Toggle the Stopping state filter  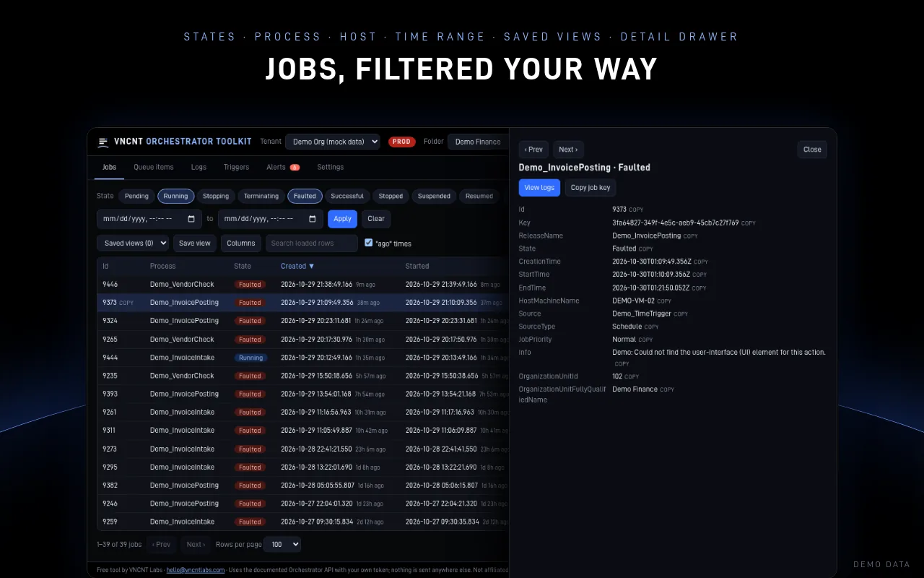[x=216, y=196]
